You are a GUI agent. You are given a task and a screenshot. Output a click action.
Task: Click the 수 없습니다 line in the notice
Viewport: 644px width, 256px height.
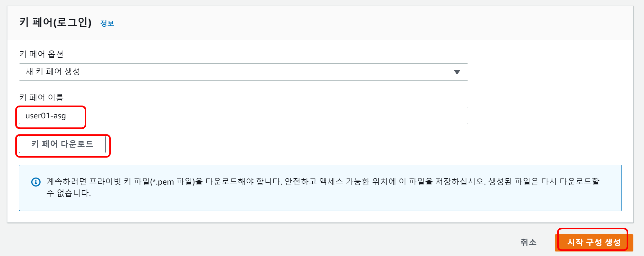pos(69,193)
